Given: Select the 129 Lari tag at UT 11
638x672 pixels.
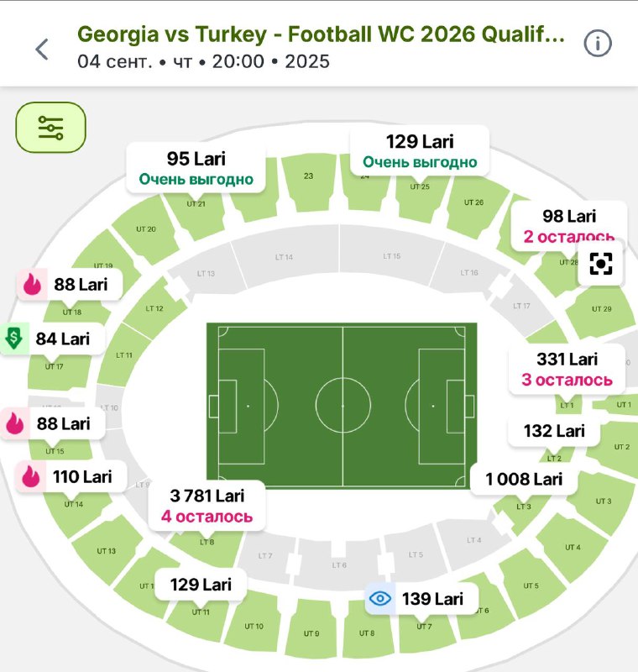Looking at the screenshot, I should (201, 584).
